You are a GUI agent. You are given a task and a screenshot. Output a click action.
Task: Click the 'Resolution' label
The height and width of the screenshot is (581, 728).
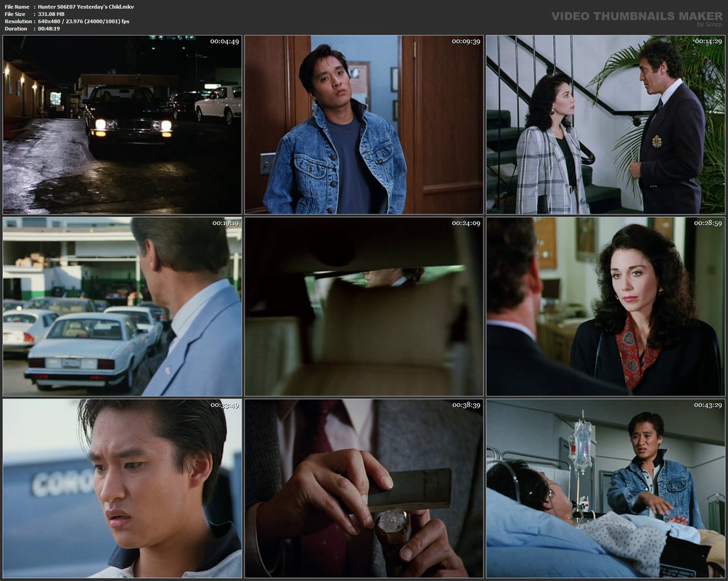click(18, 21)
